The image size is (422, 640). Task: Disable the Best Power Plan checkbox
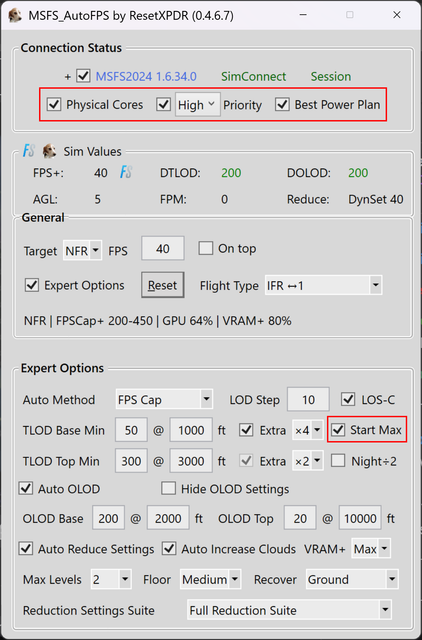point(282,104)
